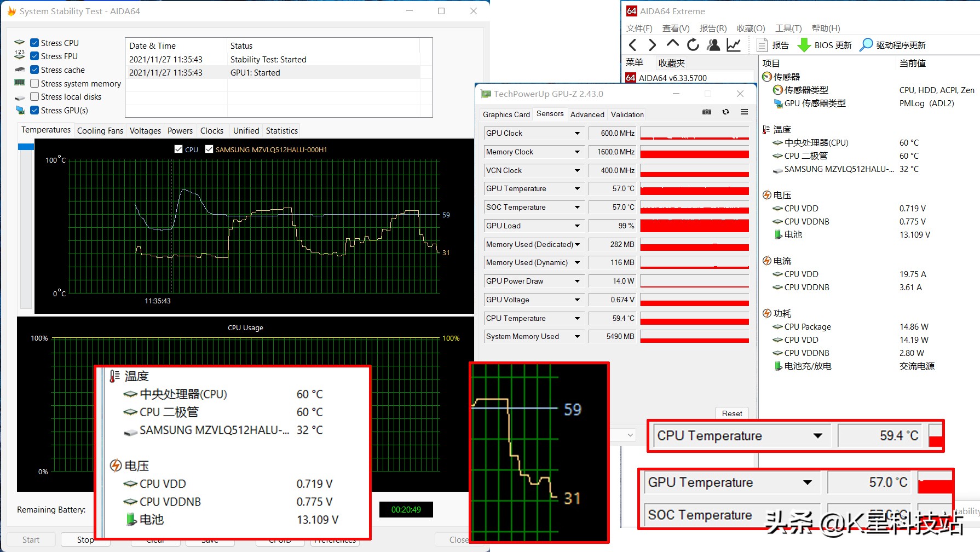980x552 pixels.
Task: Enable the Stress local disks checkbox
Action: coord(34,96)
